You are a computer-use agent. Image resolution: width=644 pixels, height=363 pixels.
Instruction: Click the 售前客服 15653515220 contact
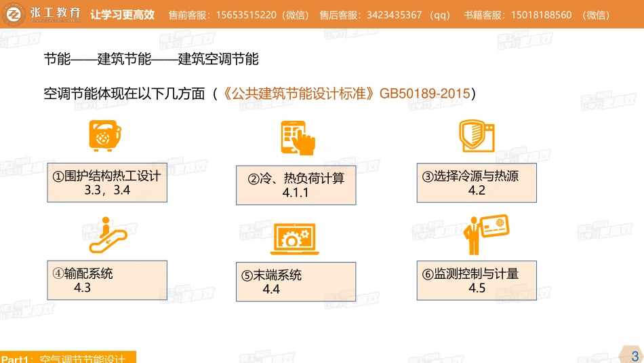(239, 15)
